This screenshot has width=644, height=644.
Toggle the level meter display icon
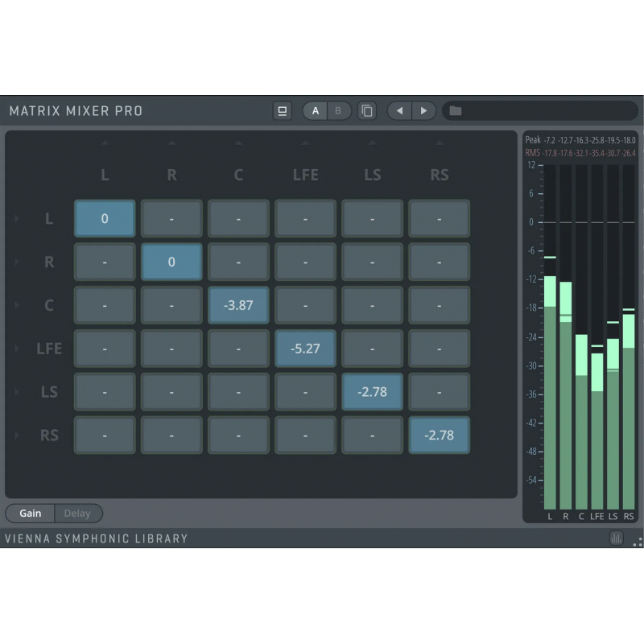(x=617, y=539)
